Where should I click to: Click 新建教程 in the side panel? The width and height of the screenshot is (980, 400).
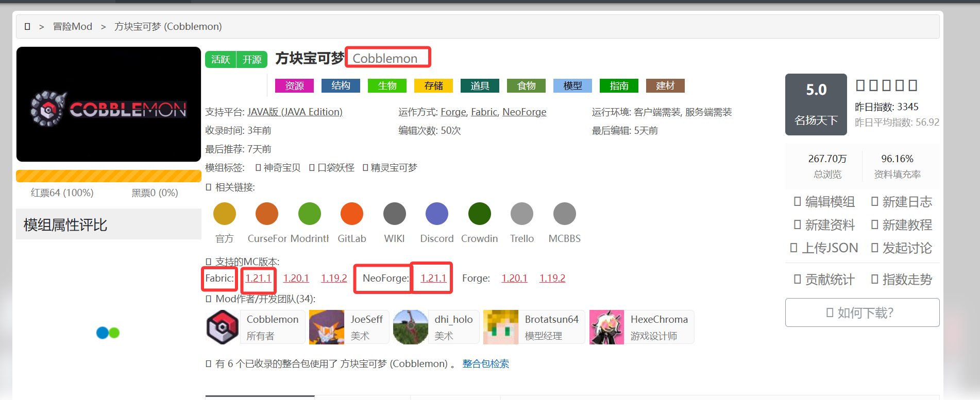(902, 225)
